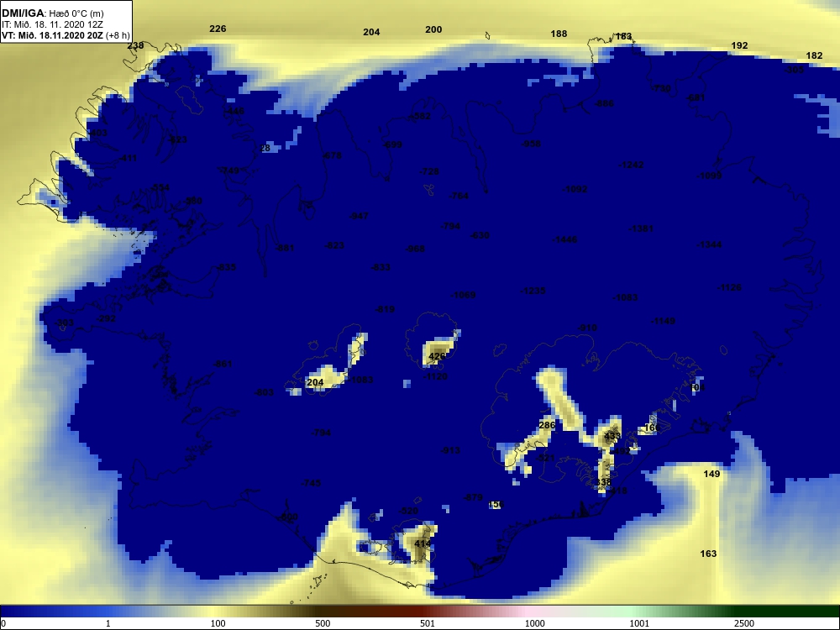Click the -861 label in the west
Image resolution: width=840 pixels, height=630 pixels.
point(223,364)
